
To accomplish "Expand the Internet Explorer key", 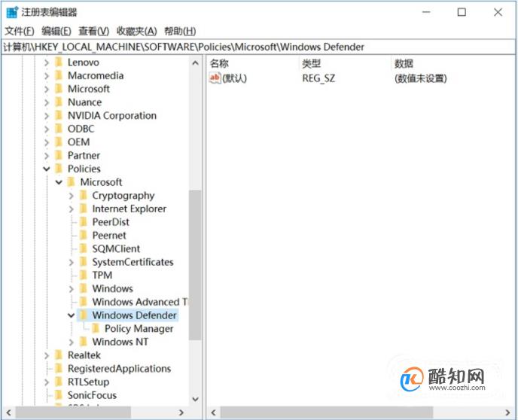I will 71,209.
